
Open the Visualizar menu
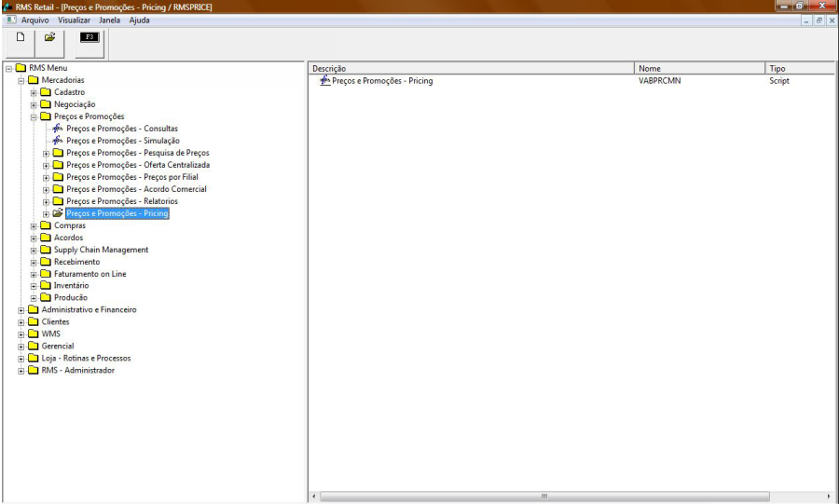pos(74,20)
